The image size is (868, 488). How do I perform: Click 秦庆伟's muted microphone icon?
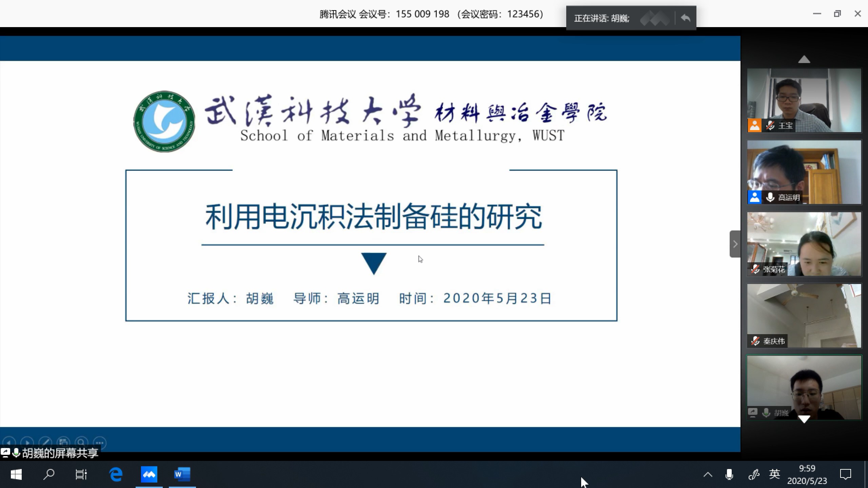755,341
